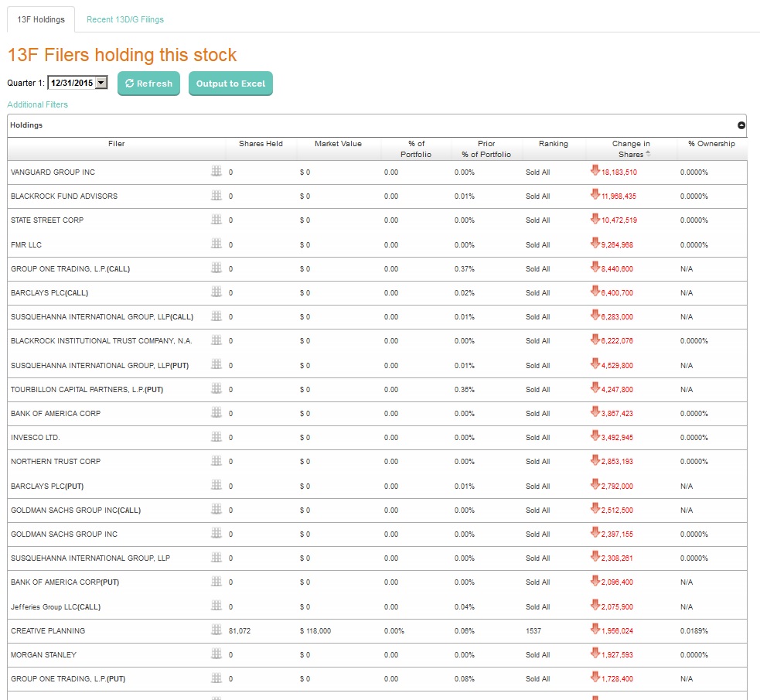
Task: Sort table by Shares Held header
Action: 261,144
